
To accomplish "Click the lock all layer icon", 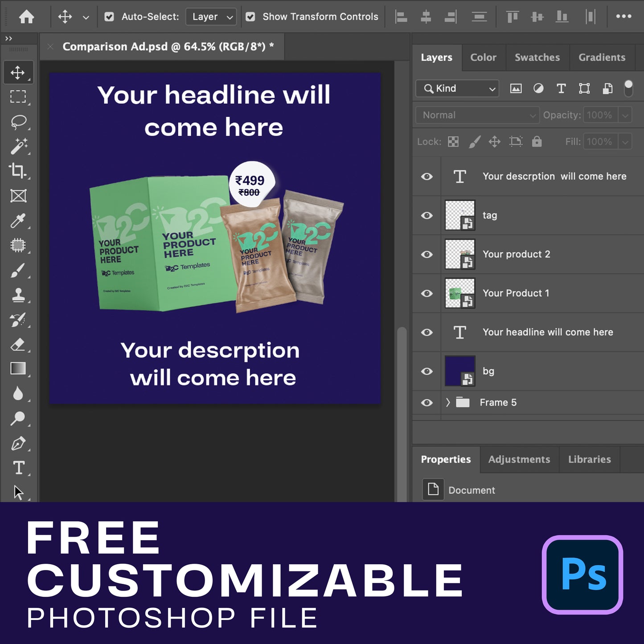I will (537, 142).
